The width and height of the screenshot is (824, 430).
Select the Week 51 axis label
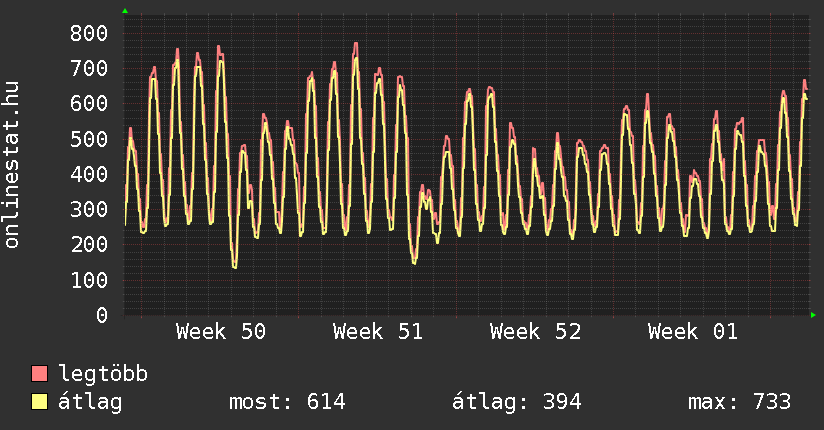pyautogui.click(x=378, y=331)
